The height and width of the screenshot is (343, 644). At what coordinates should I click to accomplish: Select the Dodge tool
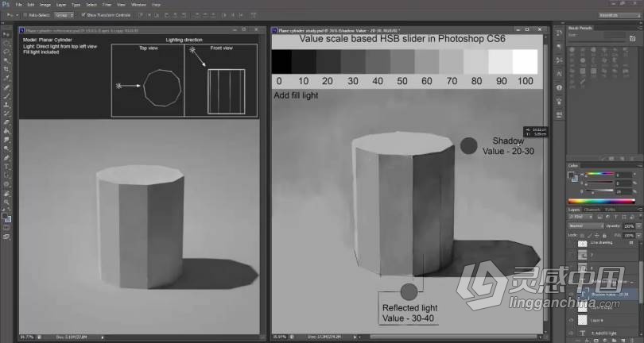click(x=6, y=149)
